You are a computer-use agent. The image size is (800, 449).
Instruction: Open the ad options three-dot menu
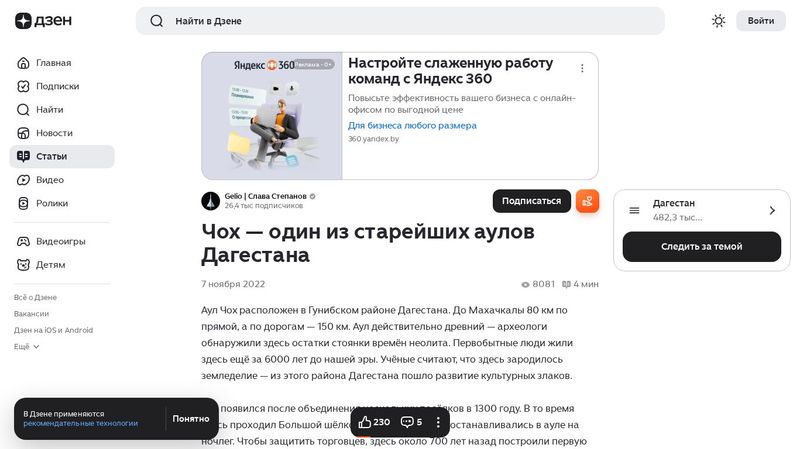582,68
